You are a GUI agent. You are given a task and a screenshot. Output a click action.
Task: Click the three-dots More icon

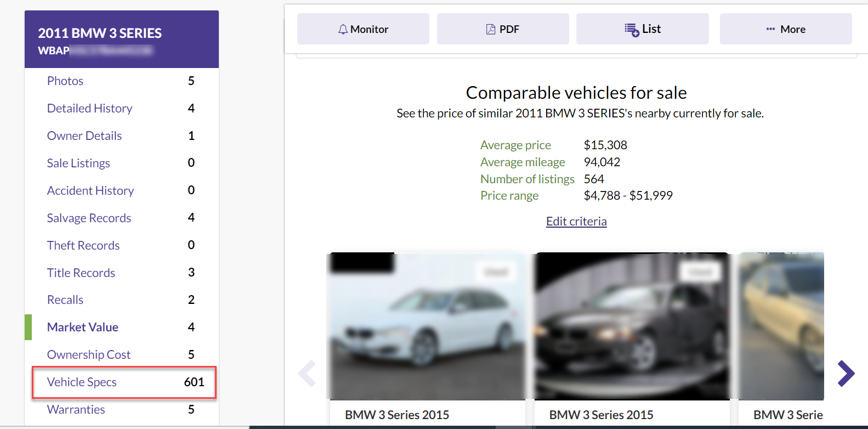pyautogui.click(x=770, y=29)
